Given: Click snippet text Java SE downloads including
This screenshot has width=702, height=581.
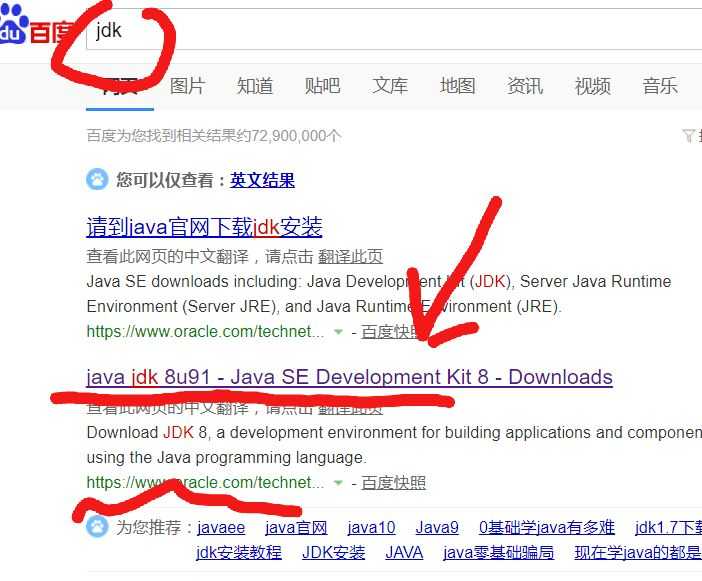Looking at the screenshot, I should tap(194, 282).
